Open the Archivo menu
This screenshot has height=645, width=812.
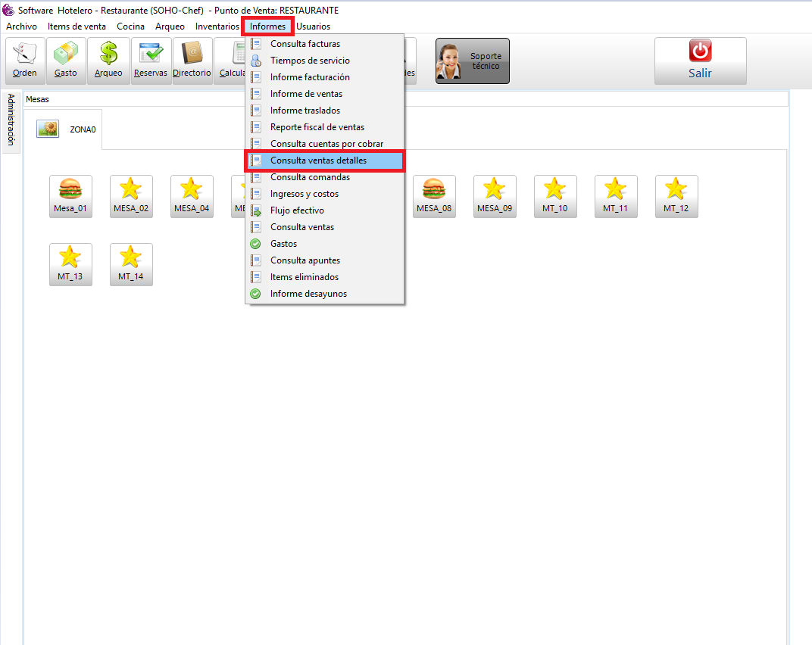click(x=21, y=26)
